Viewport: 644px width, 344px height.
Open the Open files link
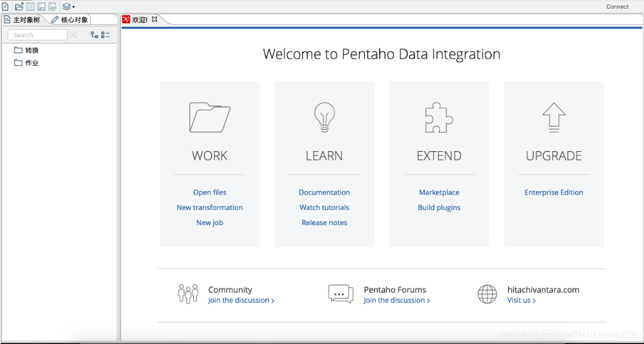210,192
